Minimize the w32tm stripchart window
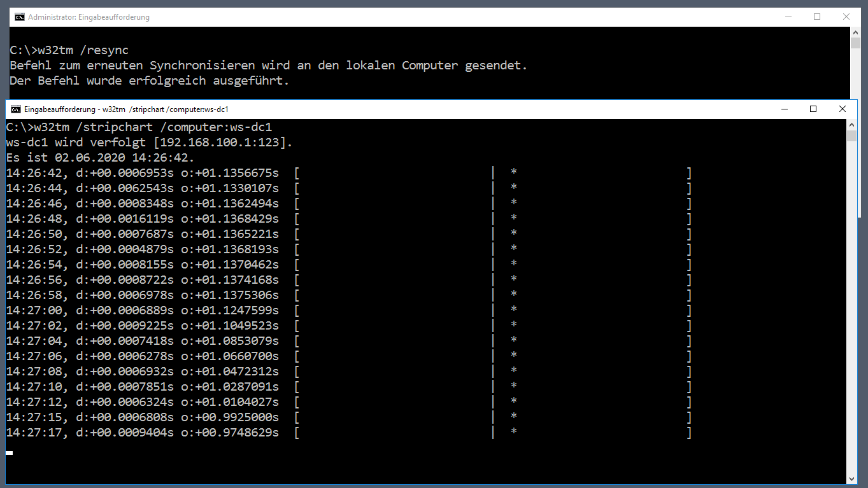This screenshot has width=868, height=488. (x=784, y=109)
